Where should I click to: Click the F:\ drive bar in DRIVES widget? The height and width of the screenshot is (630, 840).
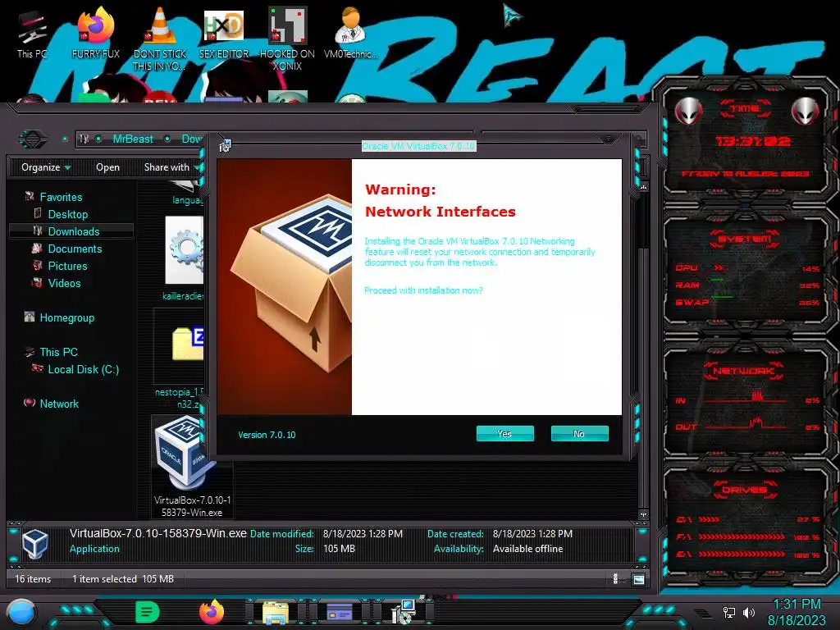[x=747, y=536]
